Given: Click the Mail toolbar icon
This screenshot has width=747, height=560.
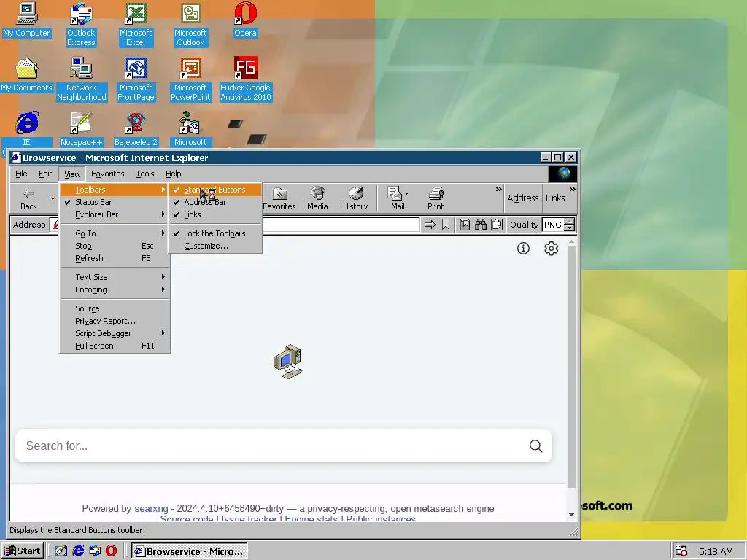Looking at the screenshot, I should tap(395, 198).
